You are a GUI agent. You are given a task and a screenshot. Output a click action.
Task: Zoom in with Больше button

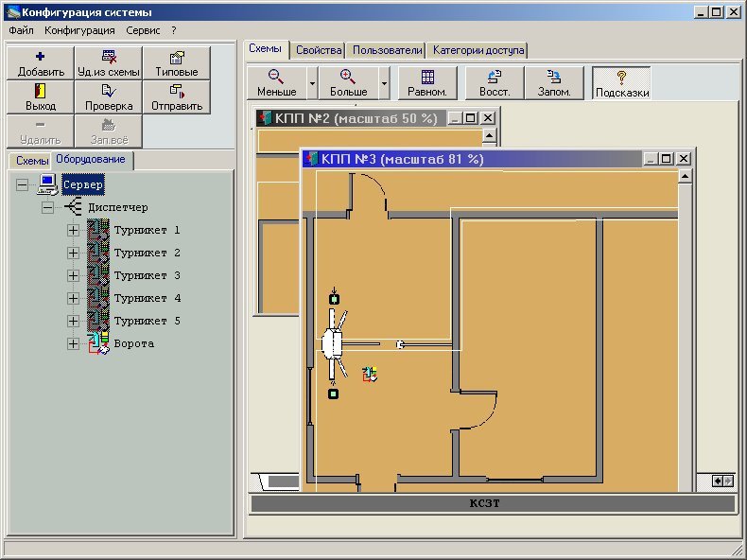(x=348, y=83)
